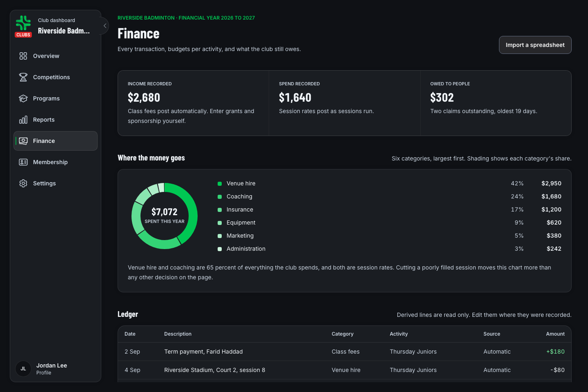Screen dimensions: 588x392
Task: Click the Amount column header
Action: 555,334
